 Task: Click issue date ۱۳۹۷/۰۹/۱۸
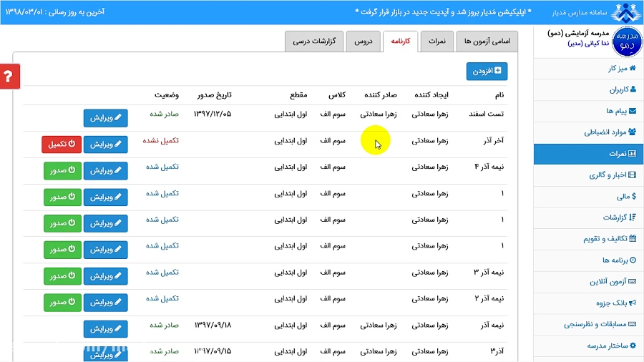point(213,325)
